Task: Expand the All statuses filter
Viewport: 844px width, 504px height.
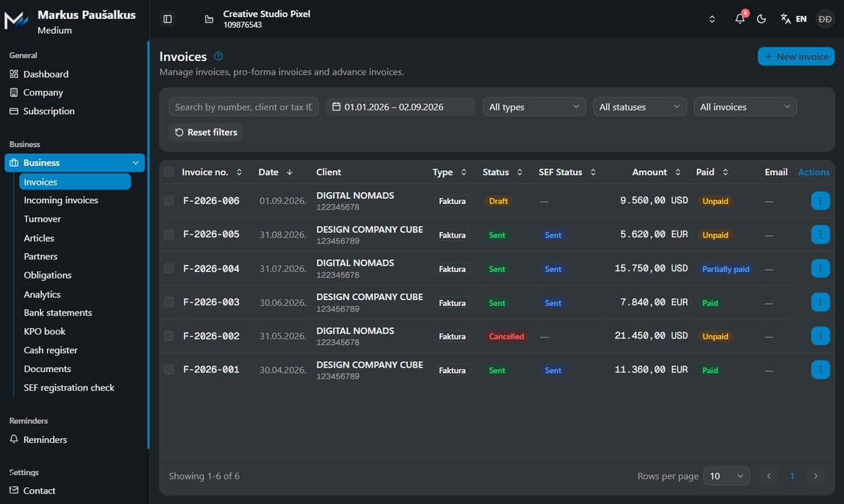Action: point(640,107)
